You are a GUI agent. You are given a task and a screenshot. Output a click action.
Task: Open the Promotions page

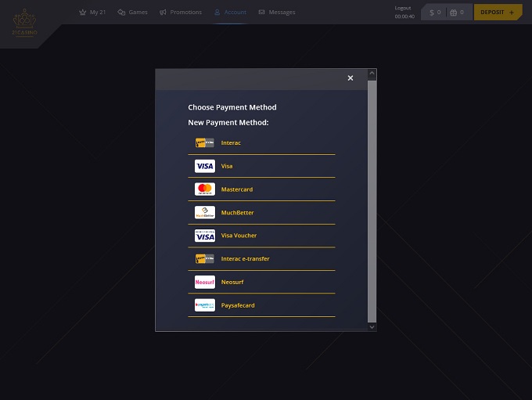(181, 13)
